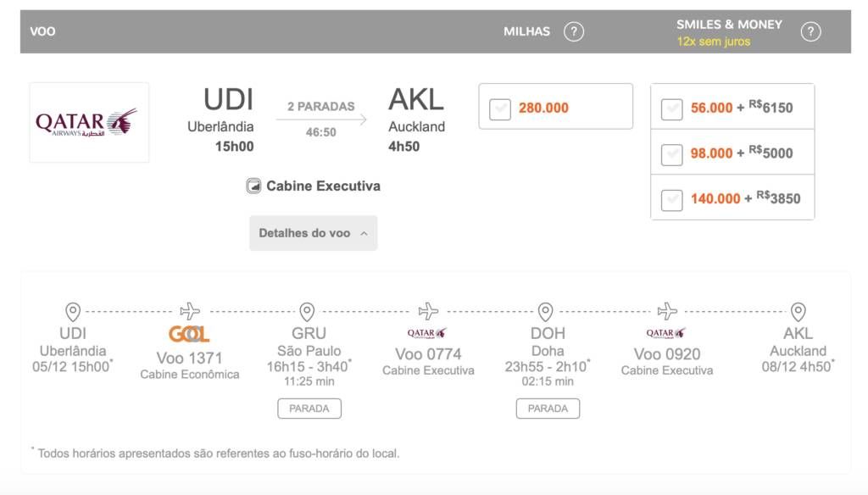Viewport: 868px width, 495px height.
Task: Check the 56.000 + R$6150 option
Action: tap(671, 108)
